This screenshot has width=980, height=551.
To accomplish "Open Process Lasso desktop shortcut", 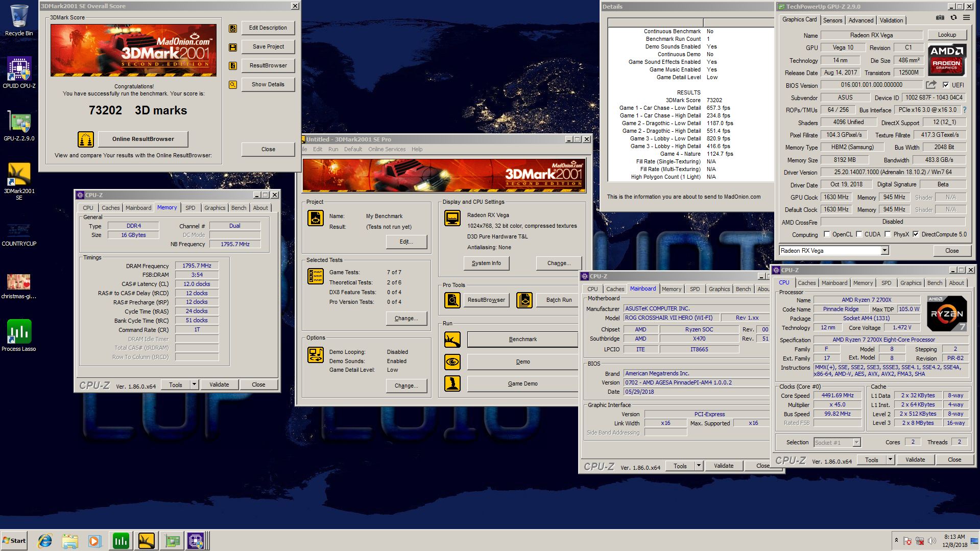I will coord(19,336).
